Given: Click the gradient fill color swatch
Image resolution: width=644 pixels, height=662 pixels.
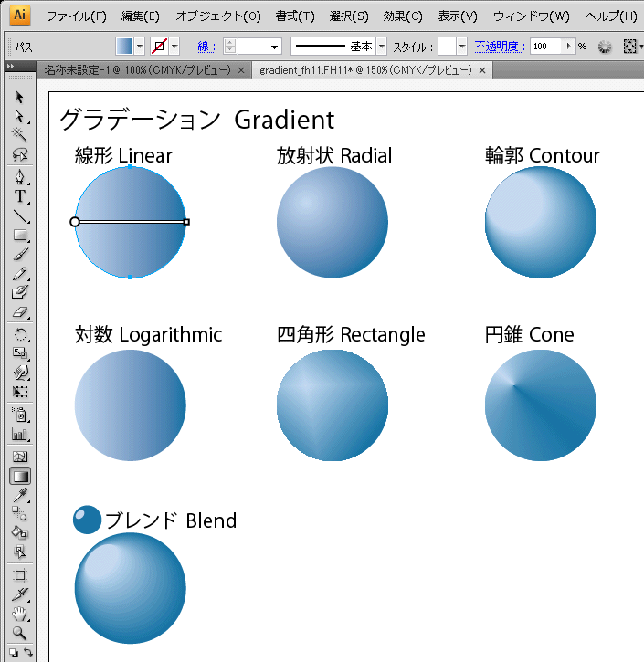Looking at the screenshot, I should coord(125,47).
